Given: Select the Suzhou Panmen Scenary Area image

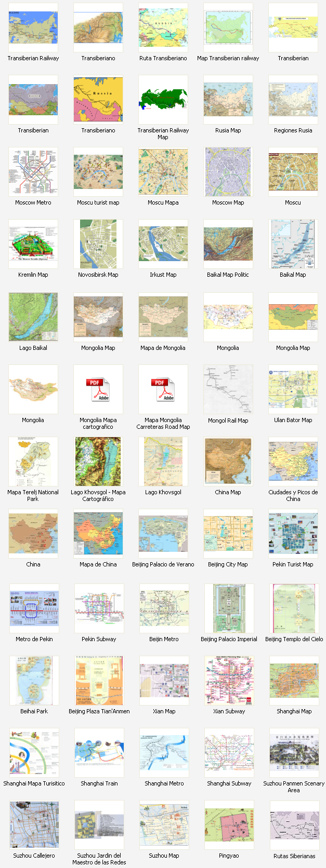Looking at the screenshot, I should click(294, 753).
